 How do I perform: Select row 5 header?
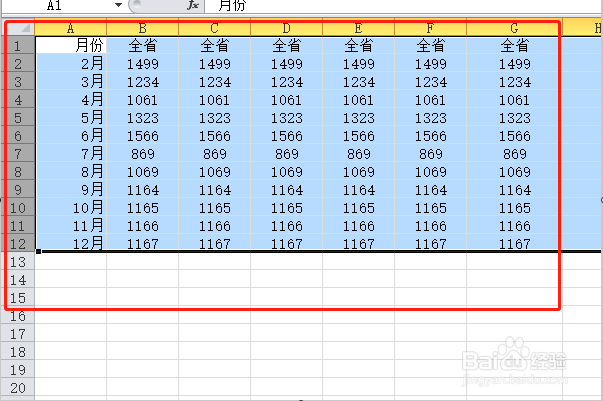coord(18,118)
